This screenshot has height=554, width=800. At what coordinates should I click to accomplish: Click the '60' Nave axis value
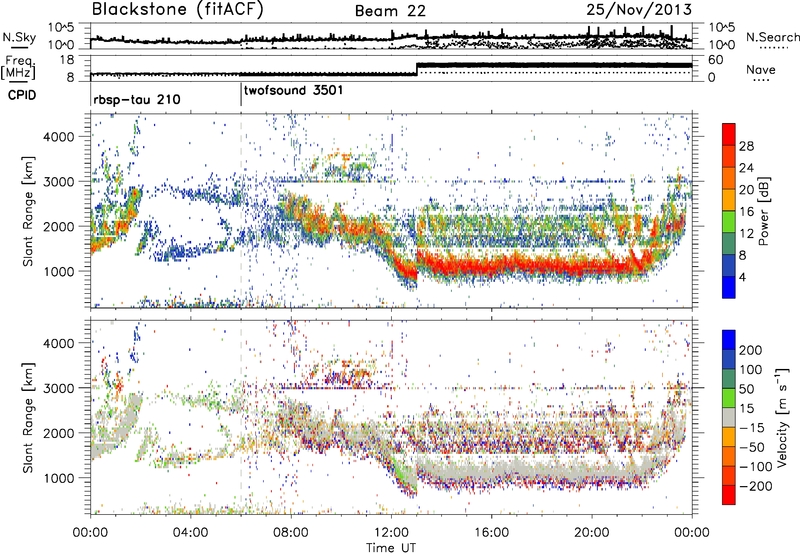click(716, 60)
